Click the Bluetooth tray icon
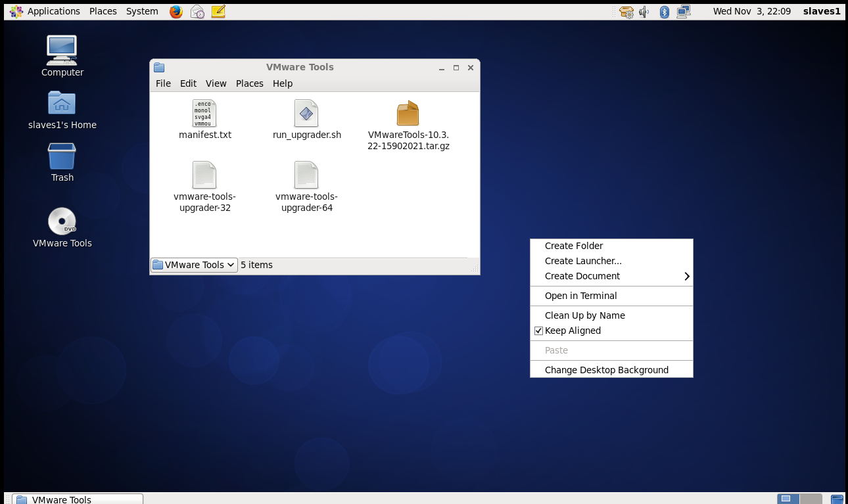 click(664, 11)
